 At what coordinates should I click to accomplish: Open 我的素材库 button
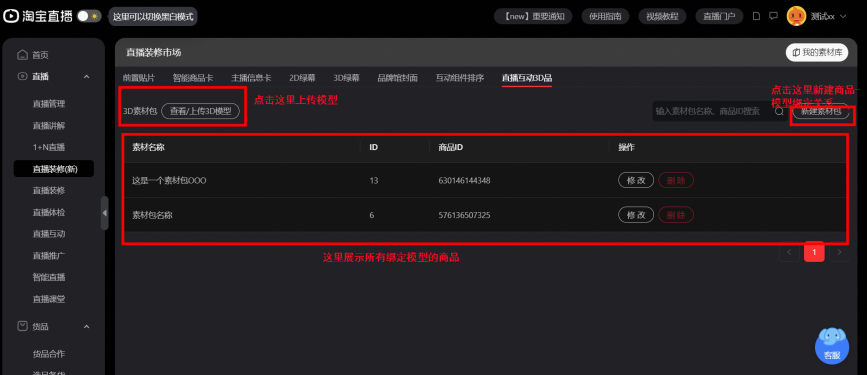point(817,53)
